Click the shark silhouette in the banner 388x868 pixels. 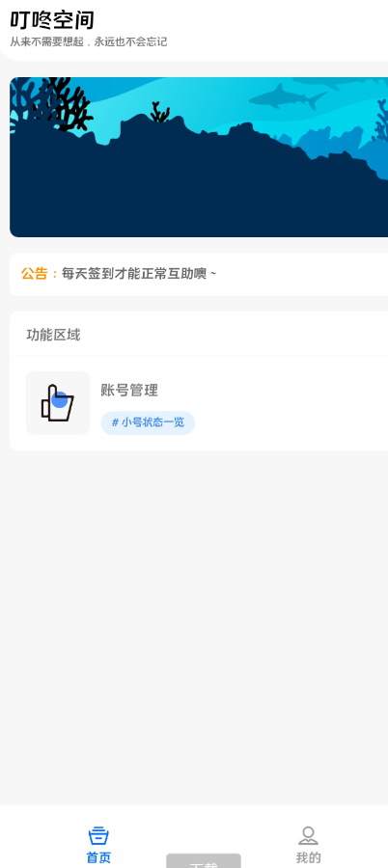coord(287,98)
